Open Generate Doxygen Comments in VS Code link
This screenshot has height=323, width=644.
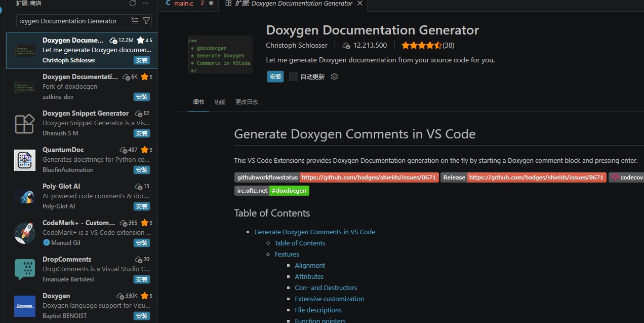point(314,232)
